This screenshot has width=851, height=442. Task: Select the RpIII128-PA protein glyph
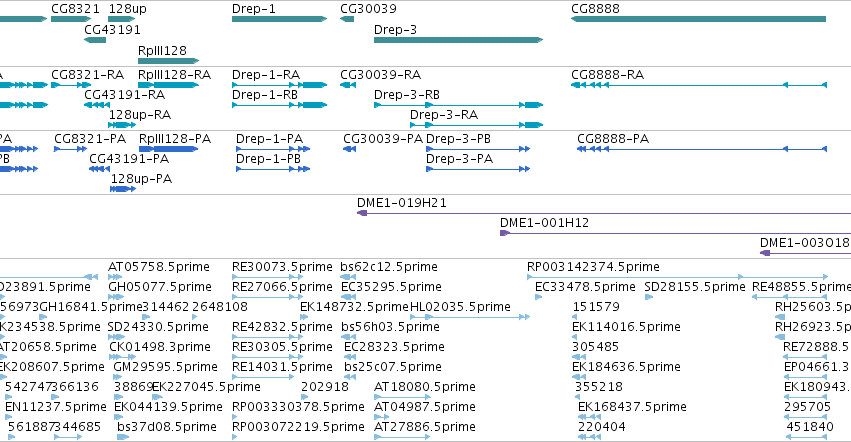pyautogui.click(x=169, y=149)
